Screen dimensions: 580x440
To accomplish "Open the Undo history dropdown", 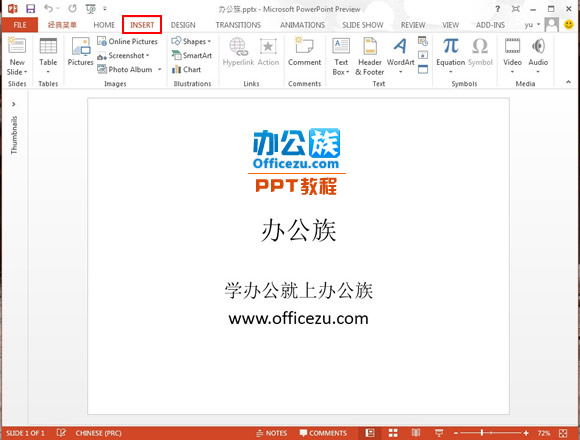I will pyautogui.click(x=58, y=8).
